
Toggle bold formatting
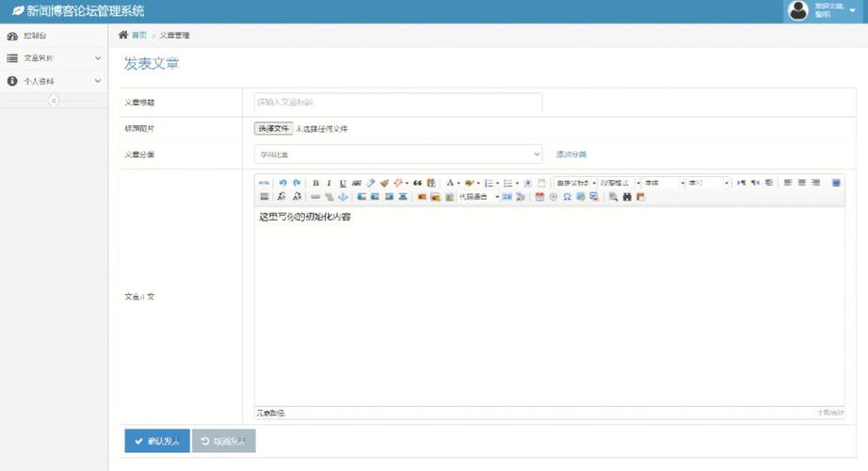point(315,183)
